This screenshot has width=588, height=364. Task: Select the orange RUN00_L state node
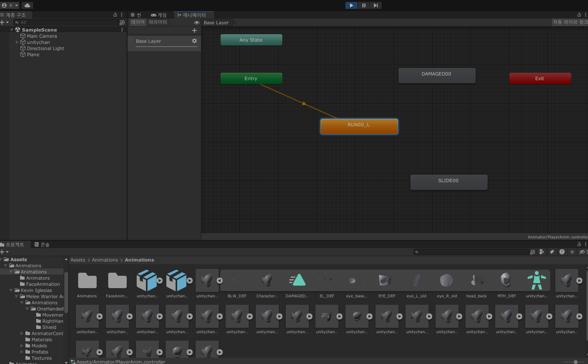359,127
